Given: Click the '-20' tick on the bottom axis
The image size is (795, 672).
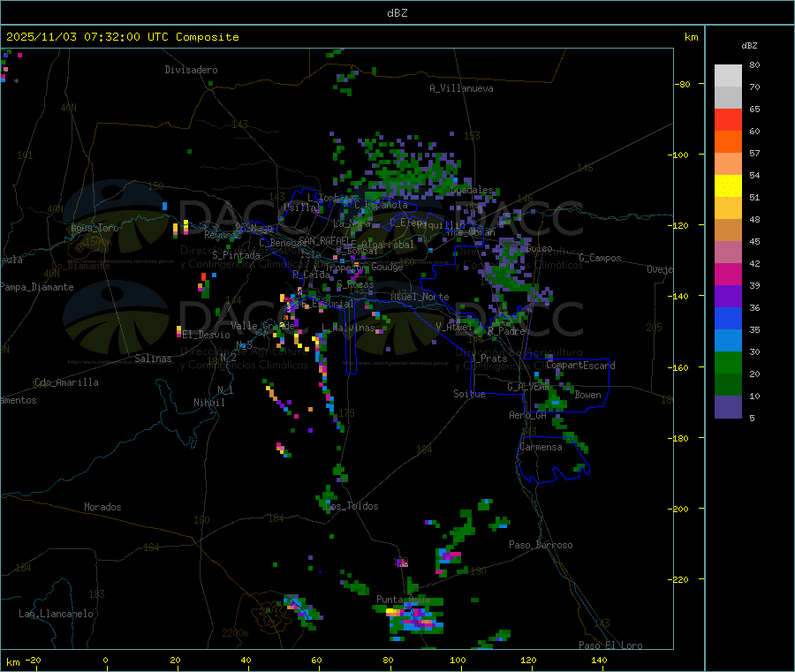Looking at the screenshot, I should pyautogui.click(x=33, y=660).
